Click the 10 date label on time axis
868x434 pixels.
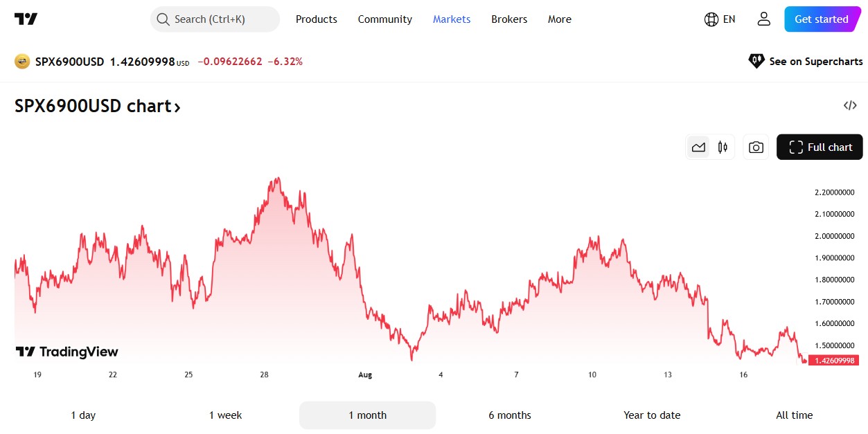(x=592, y=374)
